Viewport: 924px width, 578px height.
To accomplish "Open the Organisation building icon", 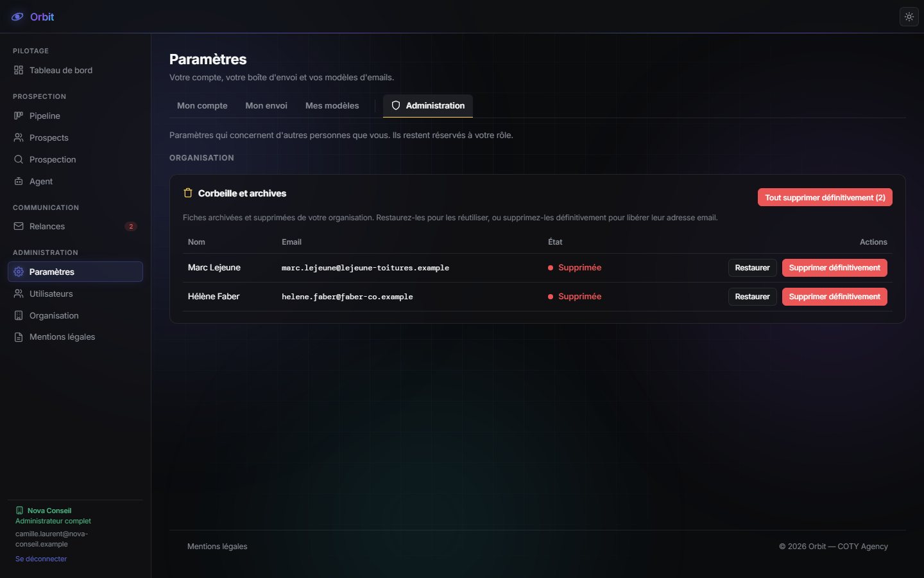I will [19, 315].
